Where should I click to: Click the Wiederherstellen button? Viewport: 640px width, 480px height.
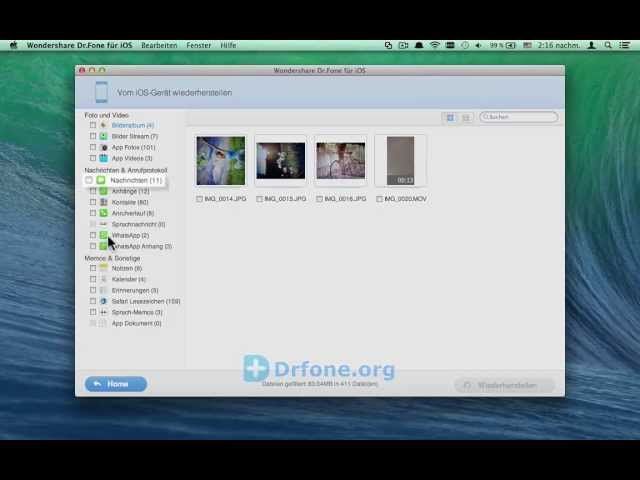click(505, 385)
